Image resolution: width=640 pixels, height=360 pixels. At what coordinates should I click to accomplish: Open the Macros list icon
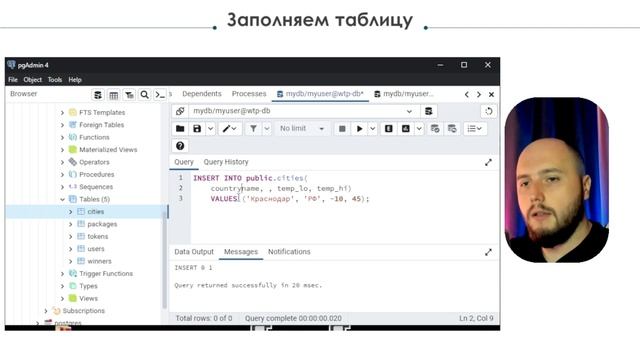pos(475,129)
